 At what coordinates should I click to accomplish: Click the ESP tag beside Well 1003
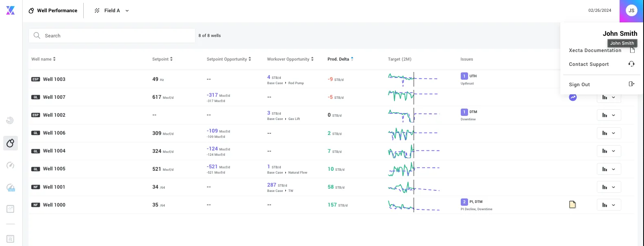36,79
